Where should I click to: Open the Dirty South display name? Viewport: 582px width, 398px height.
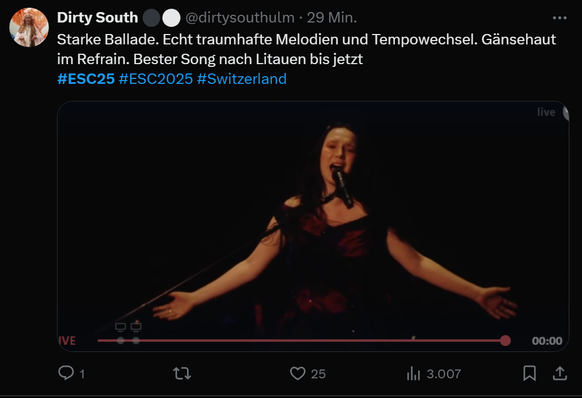[x=97, y=17]
